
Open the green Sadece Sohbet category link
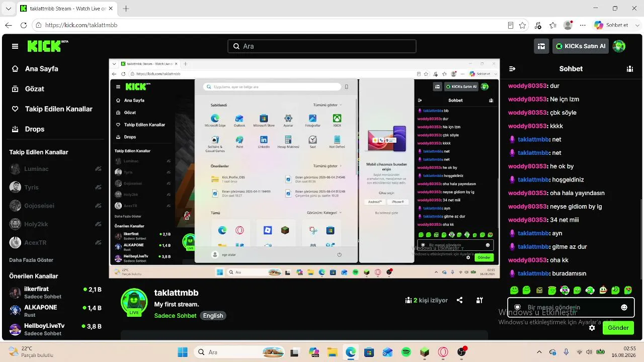[175, 316]
